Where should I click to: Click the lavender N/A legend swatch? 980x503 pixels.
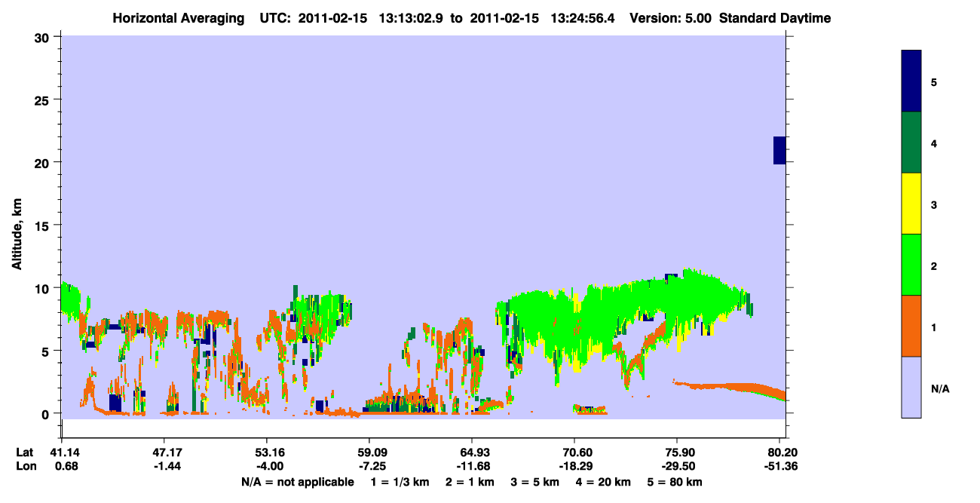[911, 387]
